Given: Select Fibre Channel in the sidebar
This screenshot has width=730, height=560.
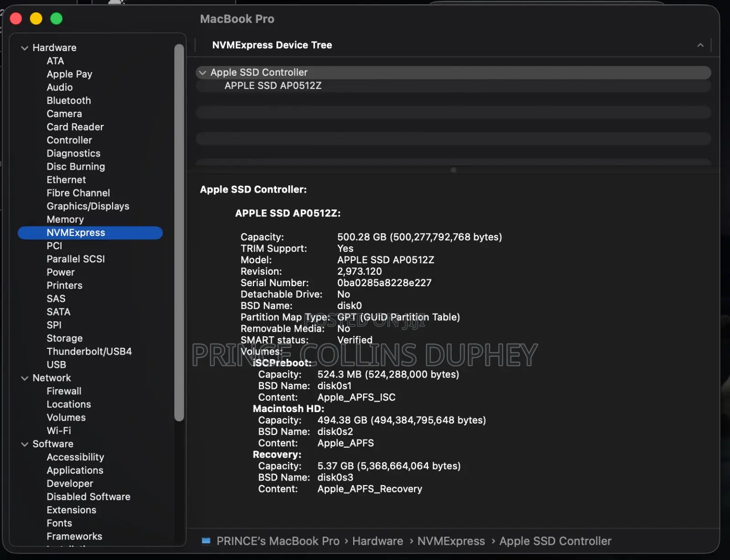Looking at the screenshot, I should 78,193.
